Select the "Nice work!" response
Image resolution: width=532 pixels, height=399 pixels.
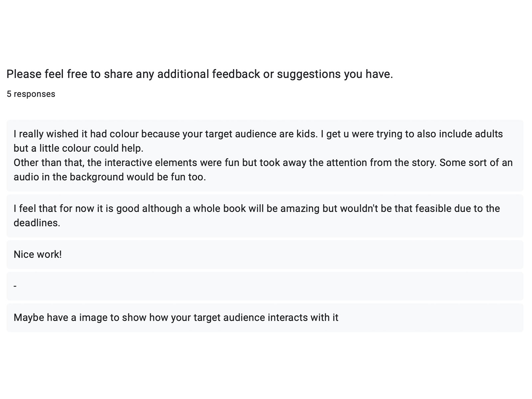point(38,254)
